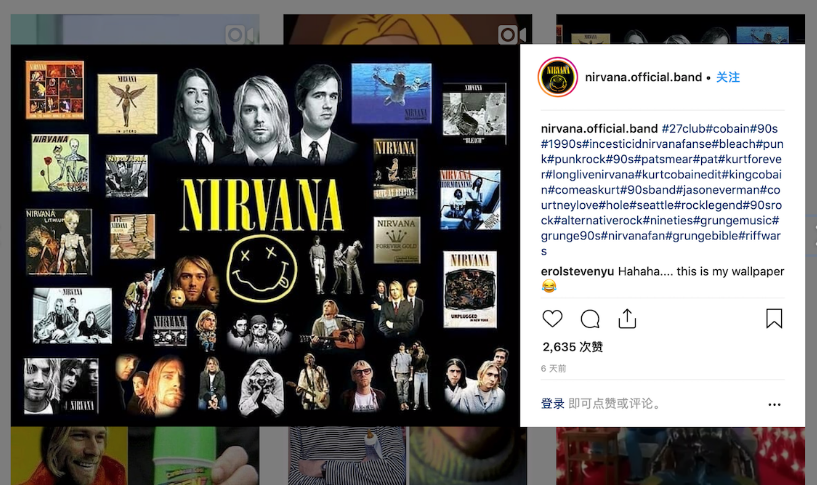The height and width of the screenshot is (486, 817).
Task: View the 2,635 次赞 likes count
Action: point(573,347)
